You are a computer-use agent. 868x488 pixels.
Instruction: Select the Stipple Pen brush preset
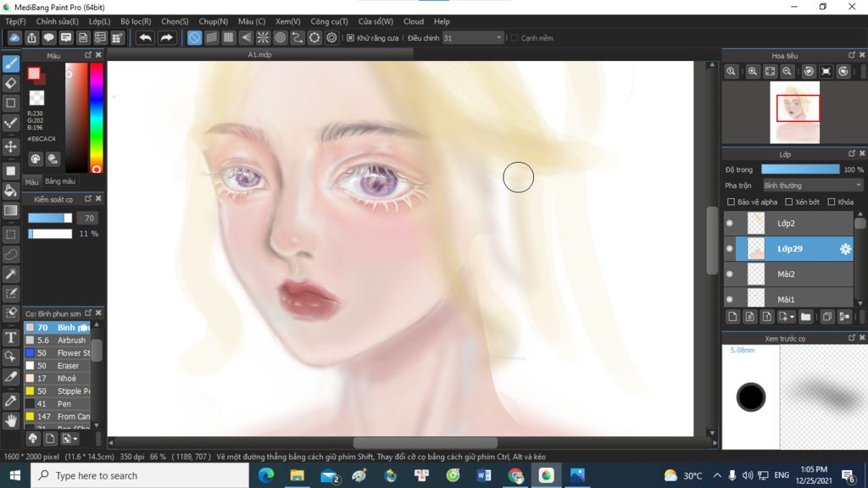pos(58,391)
